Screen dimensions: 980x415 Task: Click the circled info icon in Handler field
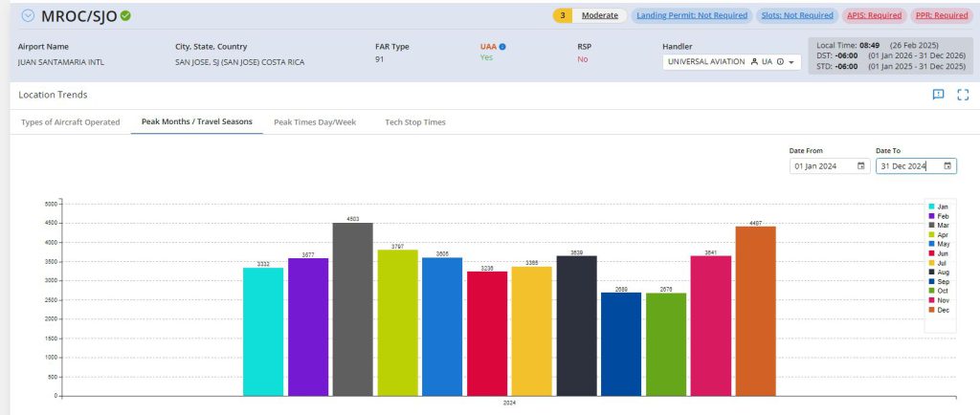[780, 62]
